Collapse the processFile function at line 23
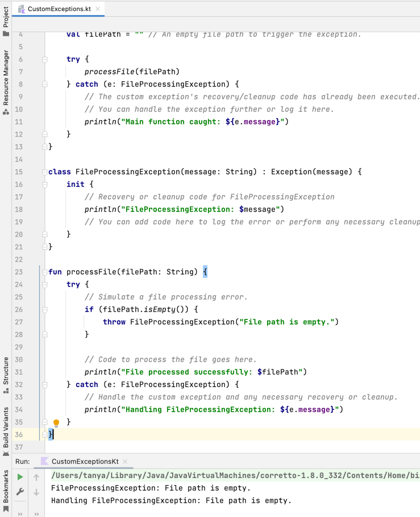The width and height of the screenshot is (420, 517). click(45, 272)
